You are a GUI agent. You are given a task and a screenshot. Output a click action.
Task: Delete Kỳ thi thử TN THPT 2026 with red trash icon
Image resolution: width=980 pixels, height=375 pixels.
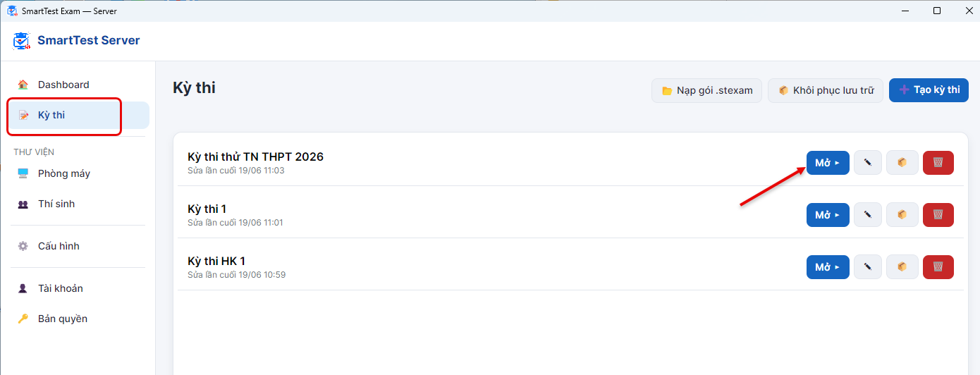(938, 163)
